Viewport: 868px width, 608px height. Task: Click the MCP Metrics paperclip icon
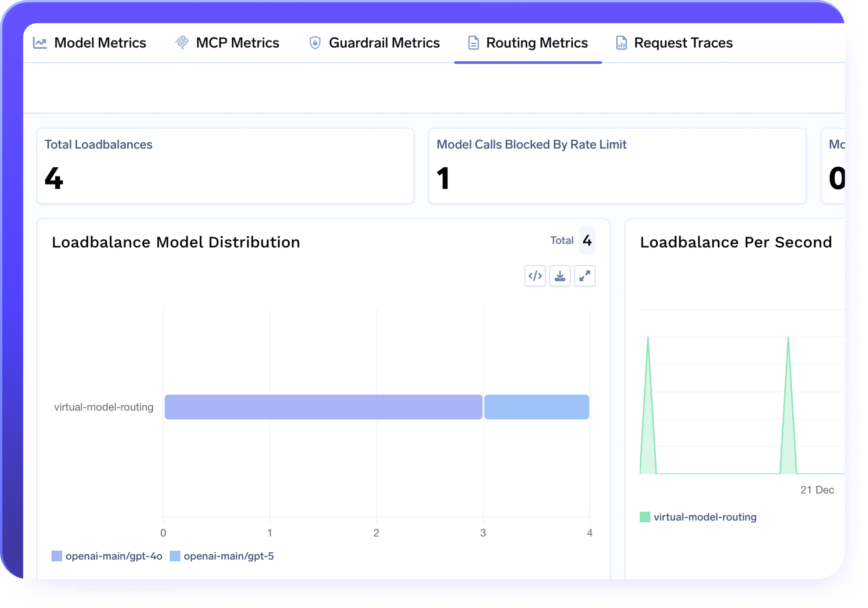[182, 42]
